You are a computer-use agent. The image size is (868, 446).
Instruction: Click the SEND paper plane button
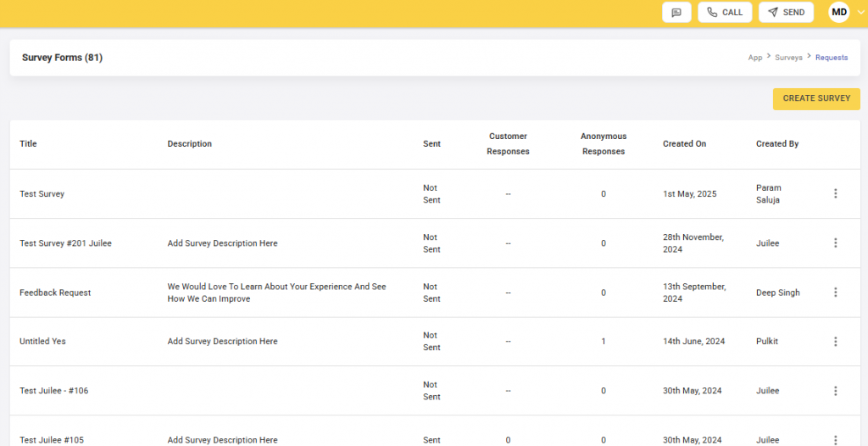(x=786, y=13)
